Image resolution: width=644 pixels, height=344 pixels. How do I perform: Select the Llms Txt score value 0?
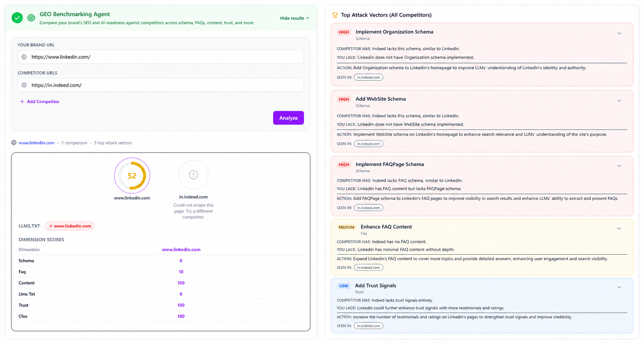(181, 294)
